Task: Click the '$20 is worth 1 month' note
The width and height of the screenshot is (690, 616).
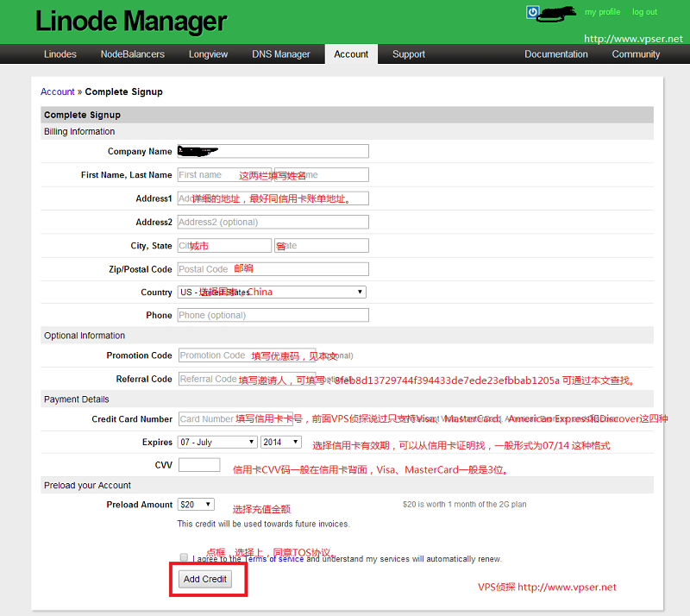Action: click(464, 504)
